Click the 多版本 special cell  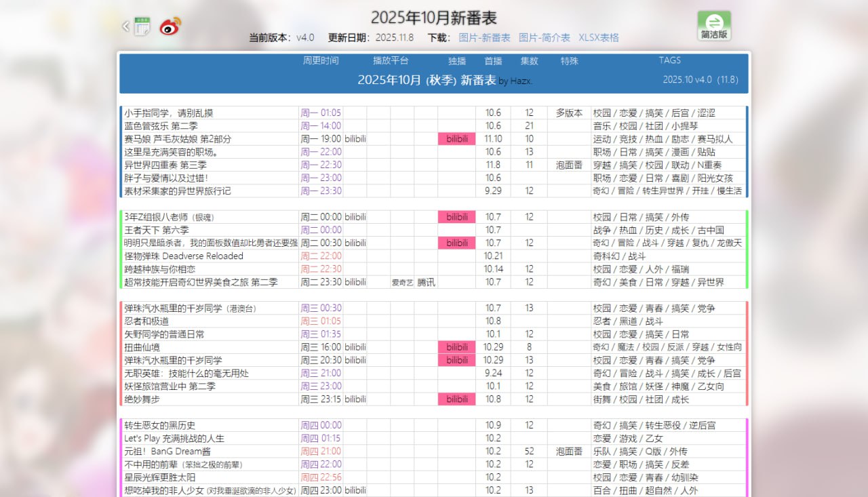point(569,113)
